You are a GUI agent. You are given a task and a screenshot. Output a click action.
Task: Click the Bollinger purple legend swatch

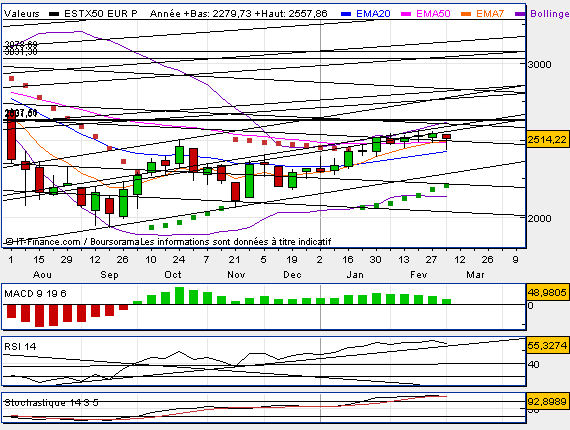(x=520, y=14)
